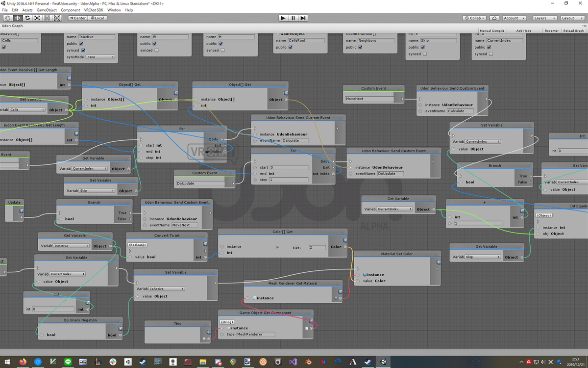Image resolution: width=588 pixels, height=368 pixels.
Task: Select the Move tool in Unity toolbar
Action: pos(17,18)
